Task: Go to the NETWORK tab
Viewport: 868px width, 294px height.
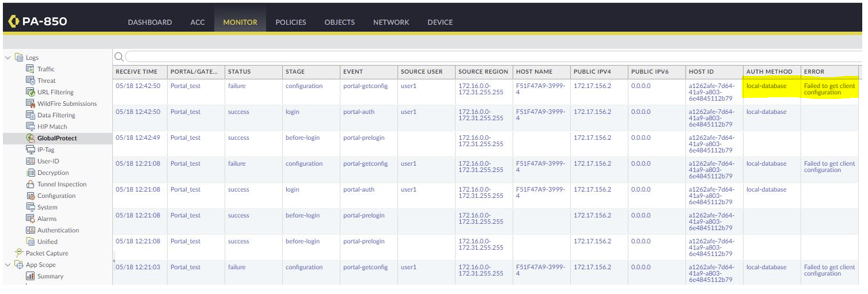Action: click(x=391, y=22)
